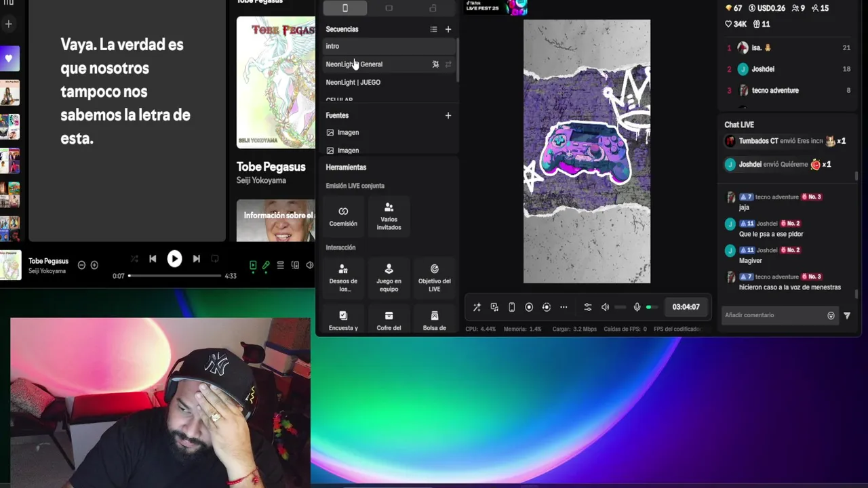Screen dimensions: 868x488
Task: Open the artist information card photo
Action: coord(276,220)
